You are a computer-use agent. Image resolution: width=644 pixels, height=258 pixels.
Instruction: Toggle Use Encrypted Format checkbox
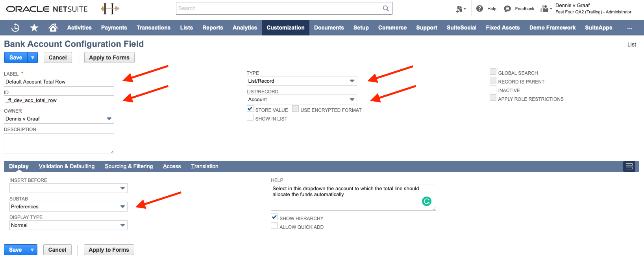coord(295,109)
